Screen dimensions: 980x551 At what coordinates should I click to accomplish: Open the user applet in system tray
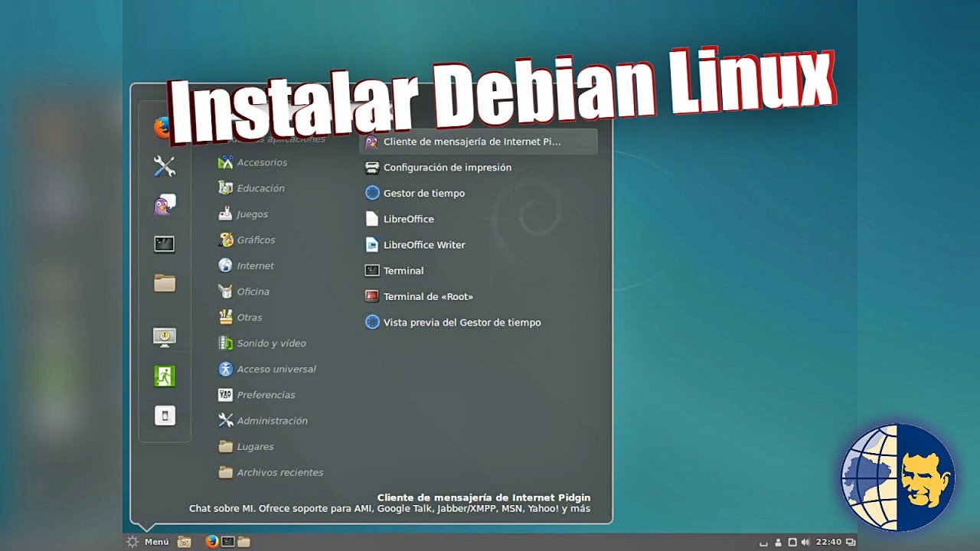(779, 542)
